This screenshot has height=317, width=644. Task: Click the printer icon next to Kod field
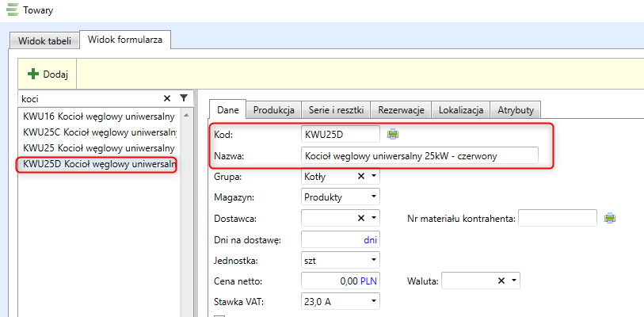tap(393, 134)
